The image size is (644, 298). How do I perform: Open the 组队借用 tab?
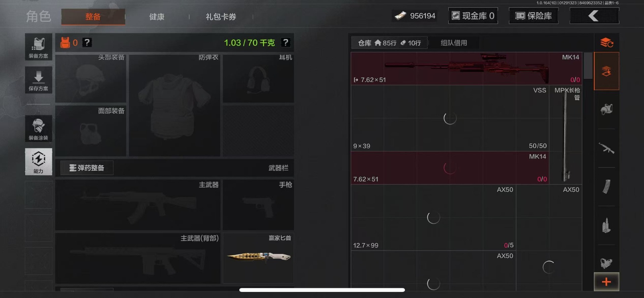[454, 43]
